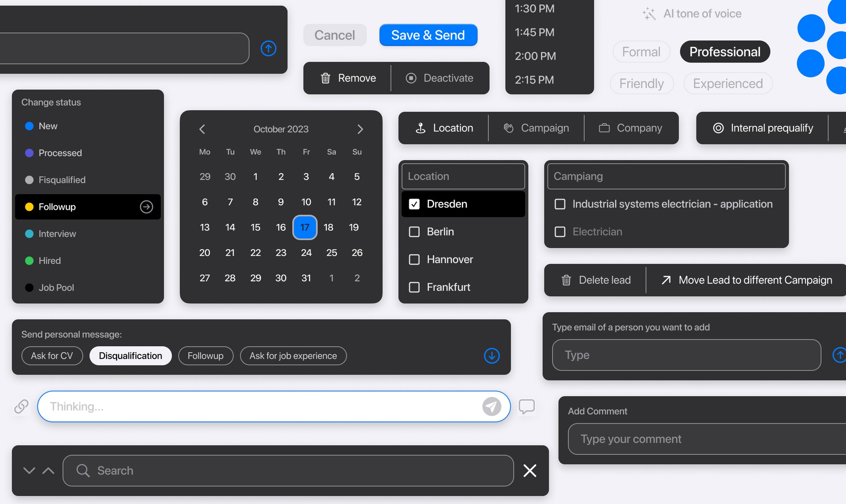Click the green Hired status dot
This screenshot has height=504, width=846.
pyautogui.click(x=29, y=261)
